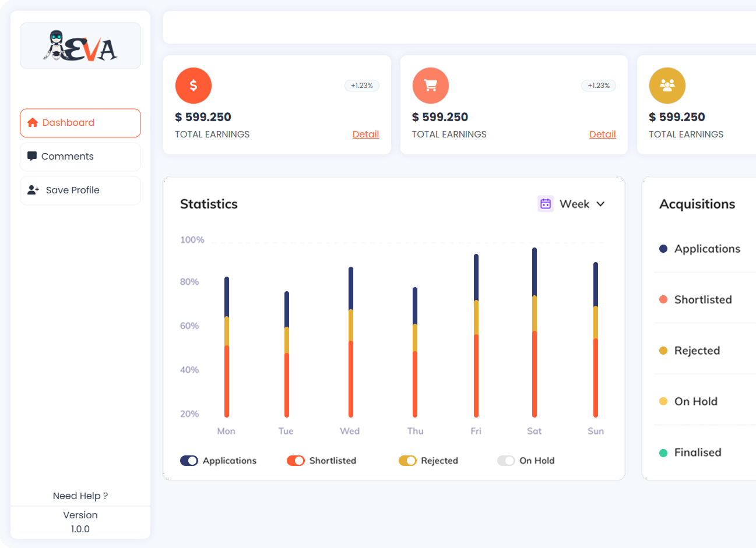This screenshot has width=756, height=548.
Task: Click the EVA robot logo
Action: coord(80,46)
